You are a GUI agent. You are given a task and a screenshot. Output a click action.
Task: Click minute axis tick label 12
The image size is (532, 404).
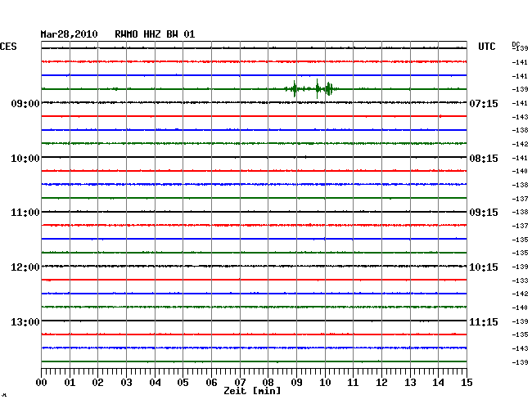click(381, 382)
